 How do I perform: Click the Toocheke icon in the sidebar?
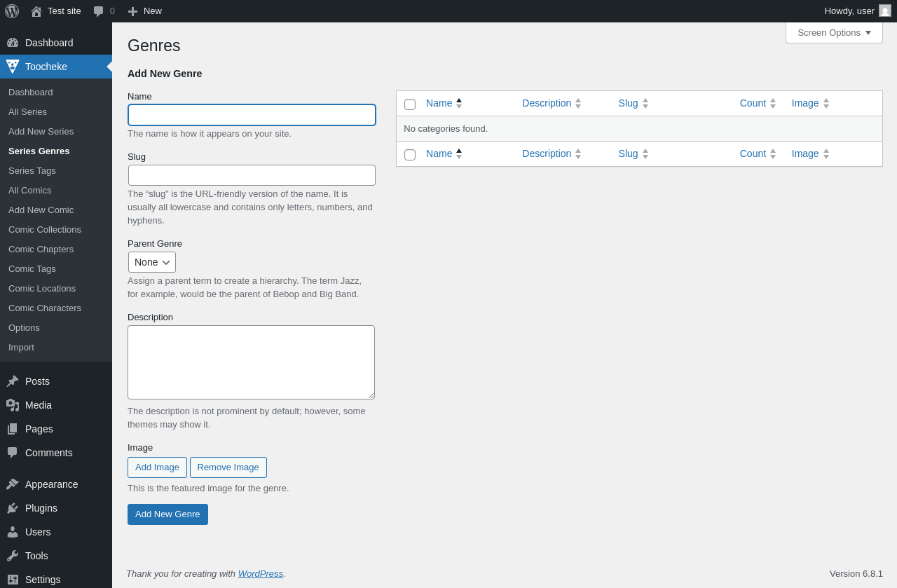point(13,67)
